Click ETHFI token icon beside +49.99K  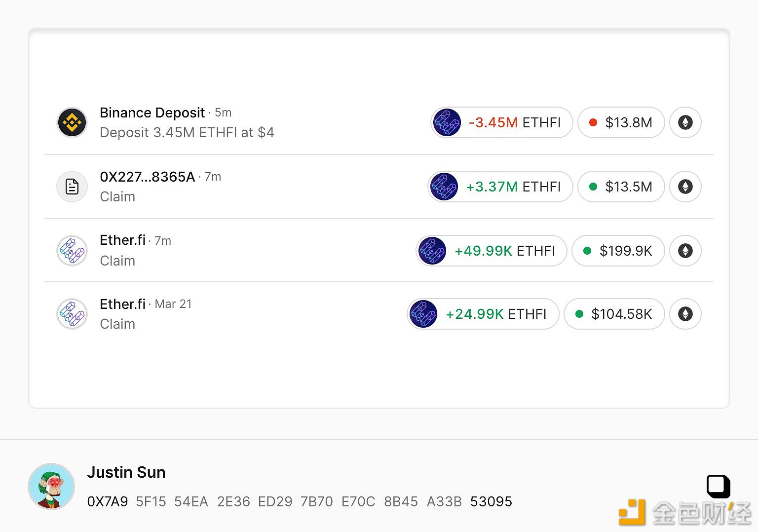point(432,251)
